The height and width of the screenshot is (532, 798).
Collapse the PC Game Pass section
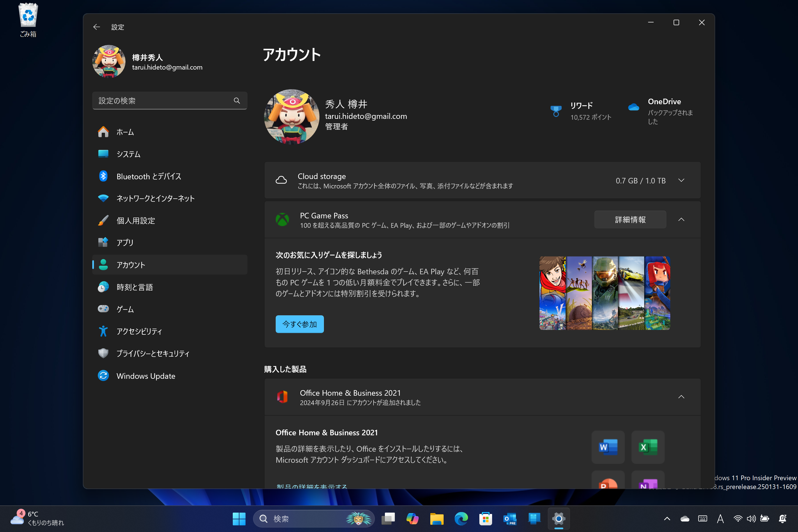point(682,219)
